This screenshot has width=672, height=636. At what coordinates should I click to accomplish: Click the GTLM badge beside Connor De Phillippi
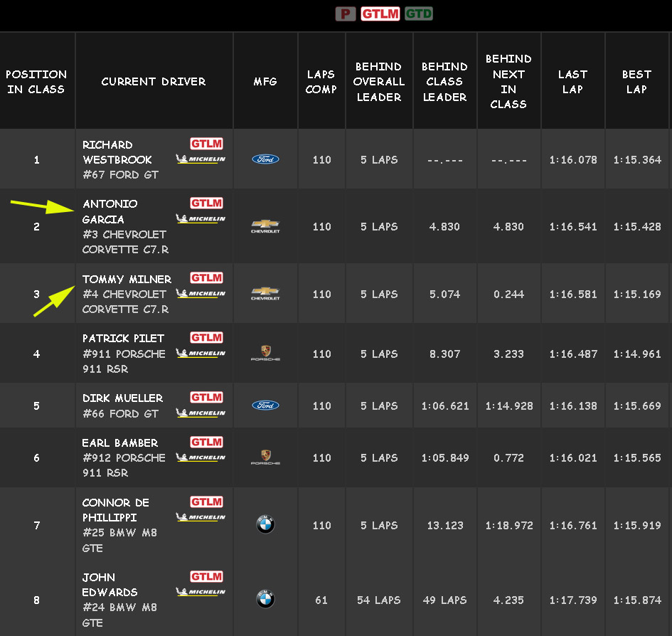click(206, 502)
